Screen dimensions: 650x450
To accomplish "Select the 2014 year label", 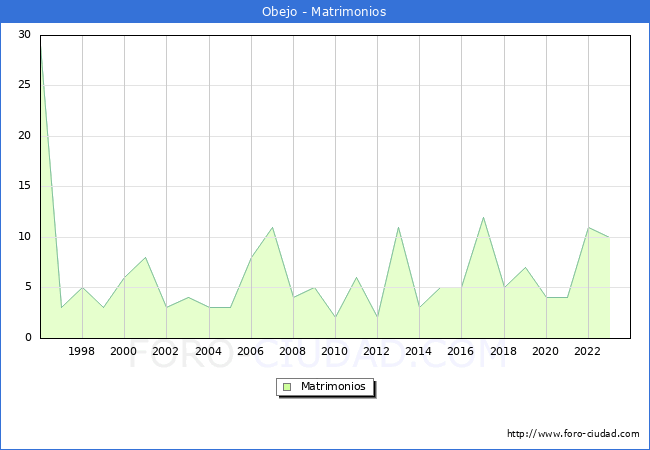I will (x=419, y=352).
